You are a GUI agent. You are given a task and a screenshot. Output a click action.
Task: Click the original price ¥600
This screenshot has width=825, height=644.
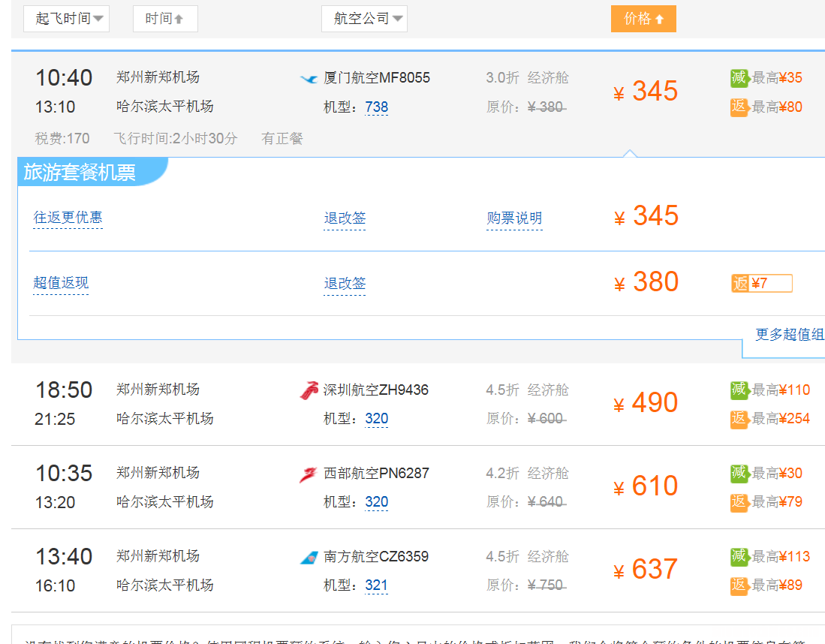tap(546, 419)
